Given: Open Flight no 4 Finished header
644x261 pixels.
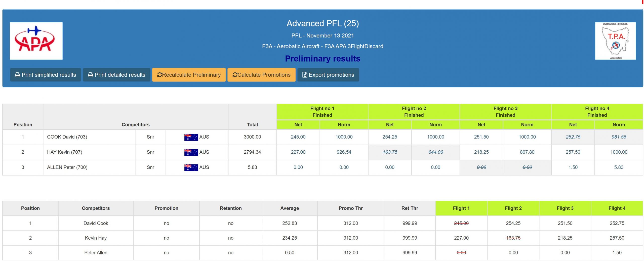Looking at the screenshot, I should click(x=597, y=112).
